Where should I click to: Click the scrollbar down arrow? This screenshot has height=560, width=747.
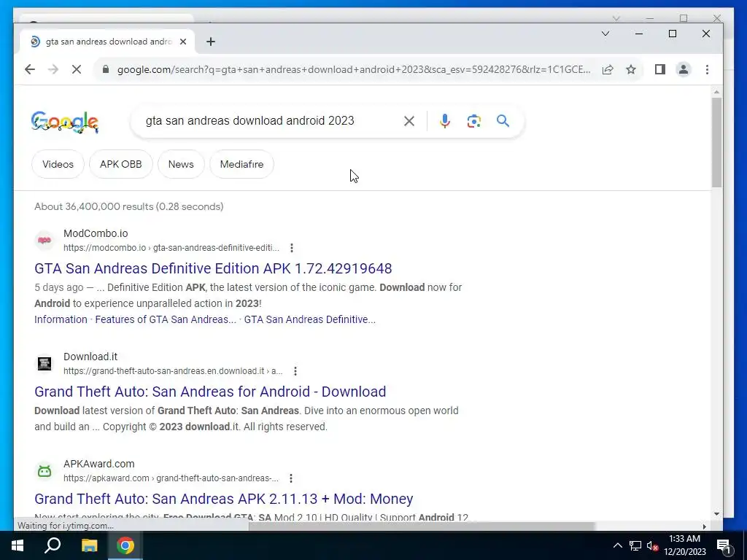[717, 514]
